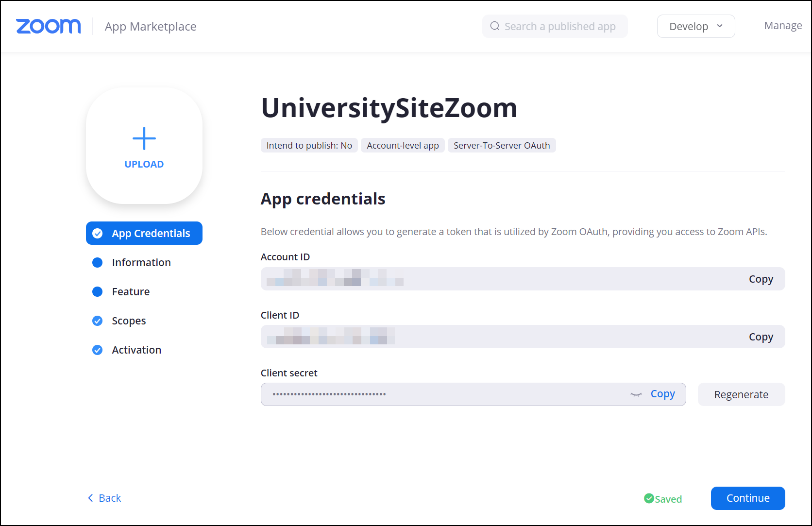Go to the Activation section
812x526 pixels.
pyautogui.click(x=136, y=350)
